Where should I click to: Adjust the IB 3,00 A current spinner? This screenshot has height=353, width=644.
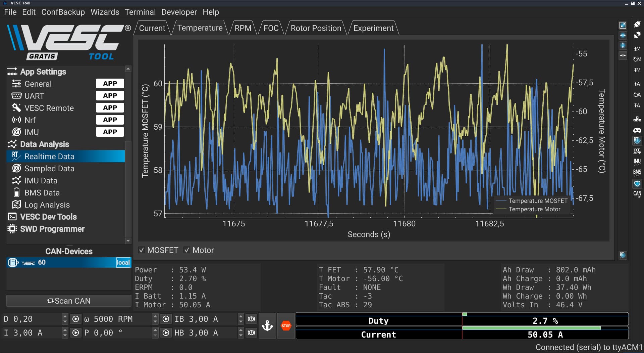pyautogui.click(x=240, y=319)
